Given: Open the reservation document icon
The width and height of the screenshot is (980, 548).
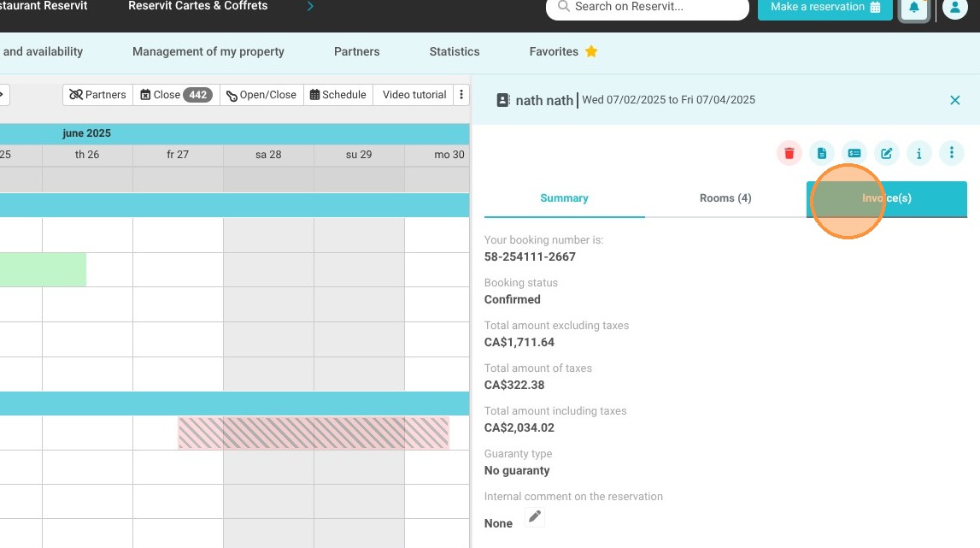Looking at the screenshot, I should [822, 153].
